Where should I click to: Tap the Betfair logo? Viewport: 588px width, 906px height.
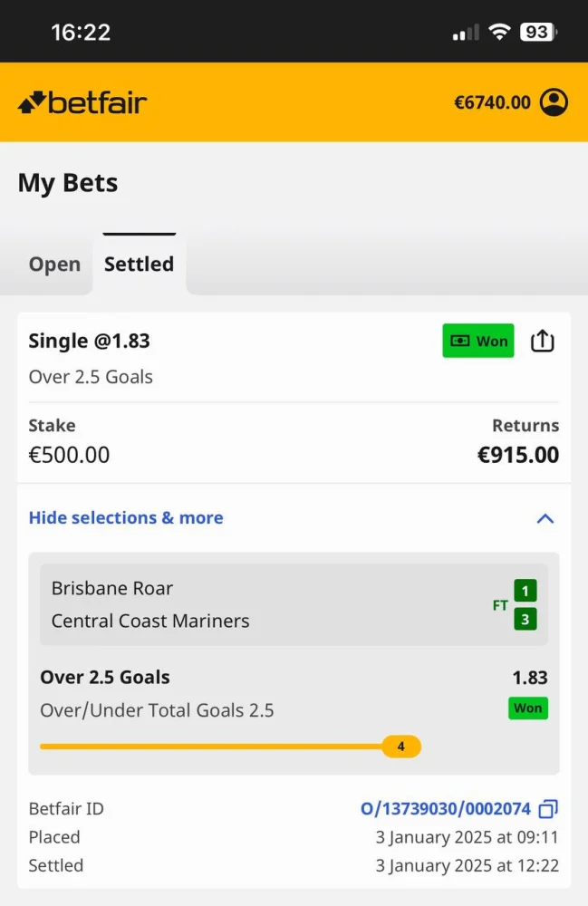coord(82,102)
